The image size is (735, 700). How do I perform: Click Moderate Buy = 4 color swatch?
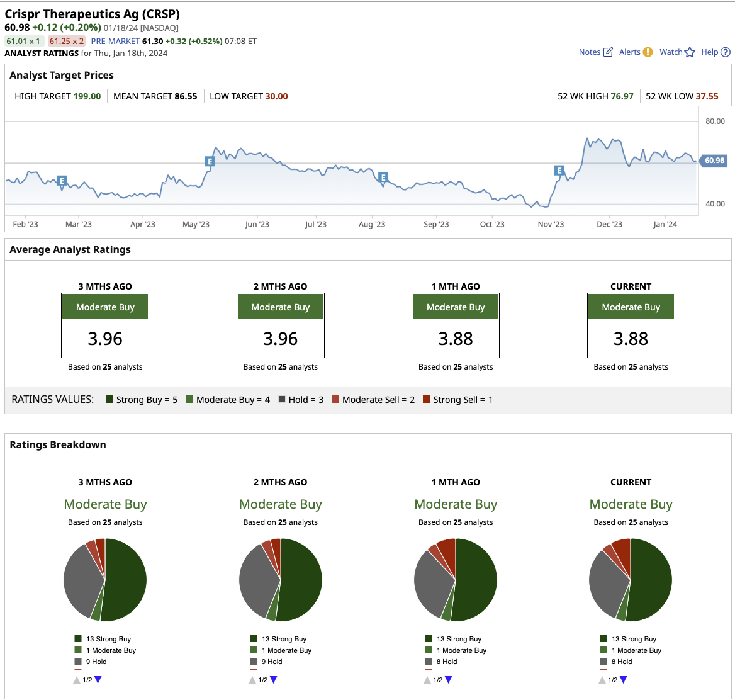189,400
